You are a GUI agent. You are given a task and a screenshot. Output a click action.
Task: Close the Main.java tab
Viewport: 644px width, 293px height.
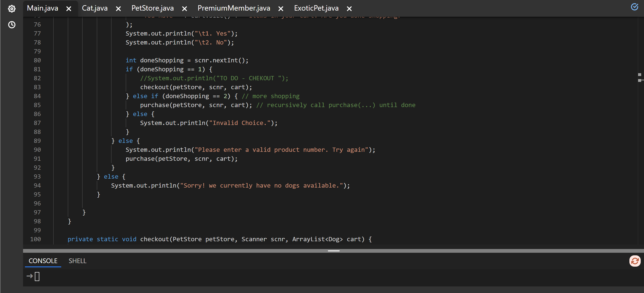69,9
